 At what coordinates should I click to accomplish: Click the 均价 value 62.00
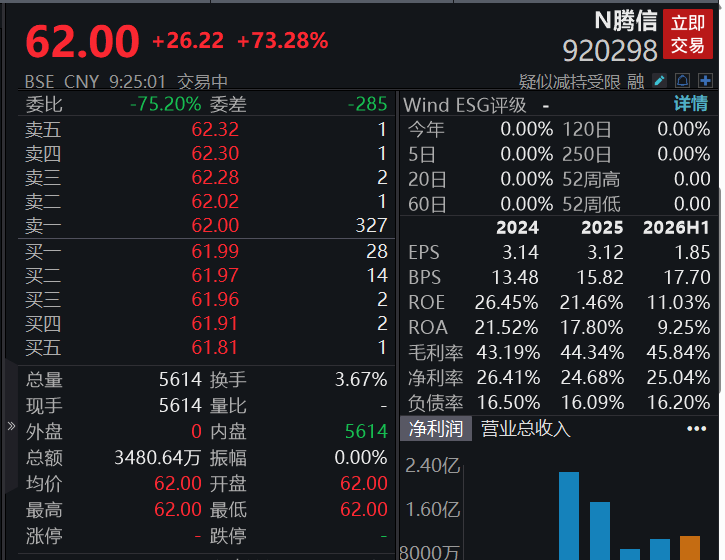pos(178,484)
